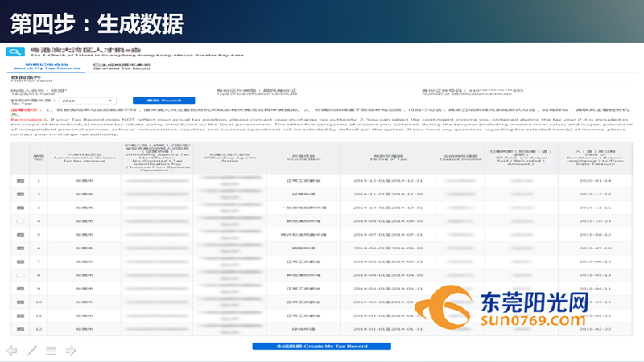Viewport: 644px width, 362px height.
Task: Toggle the checkbox for row 12
Action: [20, 328]
